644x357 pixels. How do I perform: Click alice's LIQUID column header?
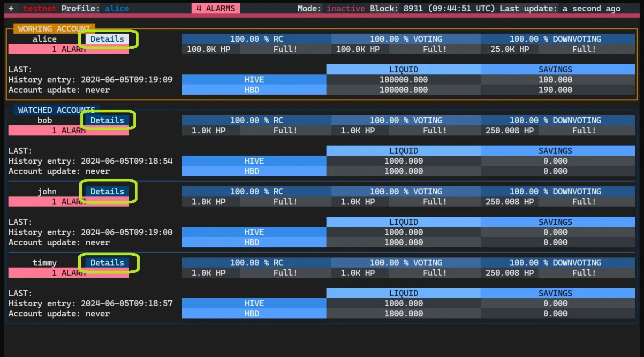point(404,70)
